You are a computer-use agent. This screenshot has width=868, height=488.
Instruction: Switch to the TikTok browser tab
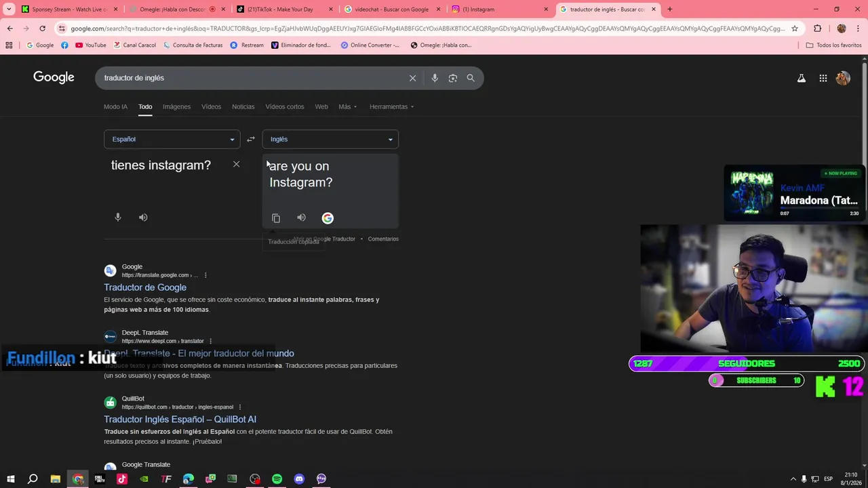coord(285,9)
